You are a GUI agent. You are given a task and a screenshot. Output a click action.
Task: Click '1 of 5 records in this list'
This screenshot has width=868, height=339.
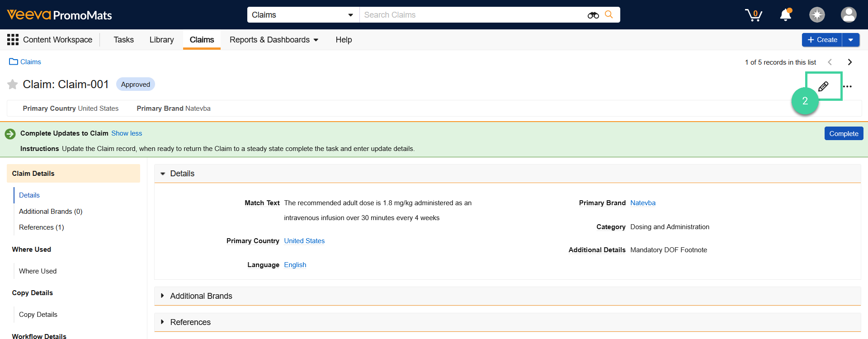click(x=780, y=62)
